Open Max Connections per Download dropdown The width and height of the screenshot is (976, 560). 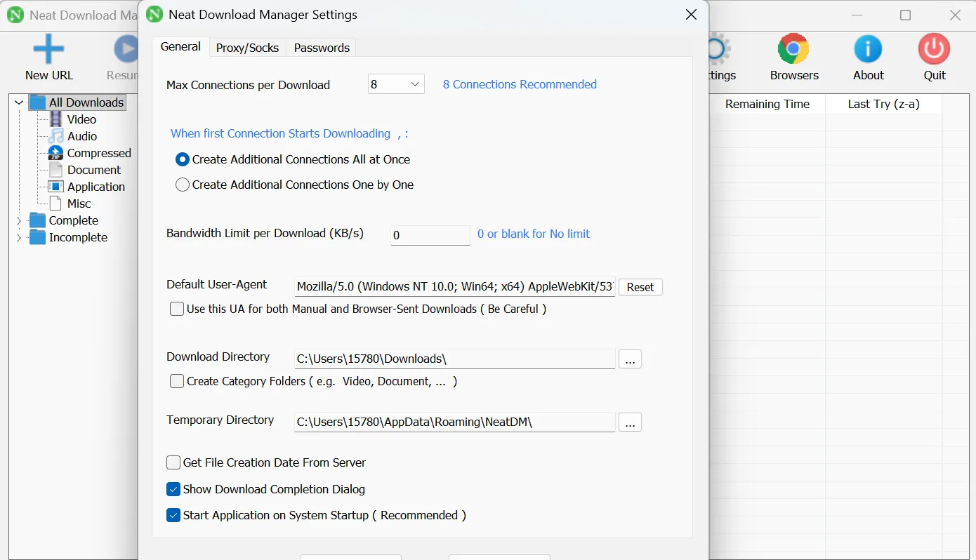point(396,84)
